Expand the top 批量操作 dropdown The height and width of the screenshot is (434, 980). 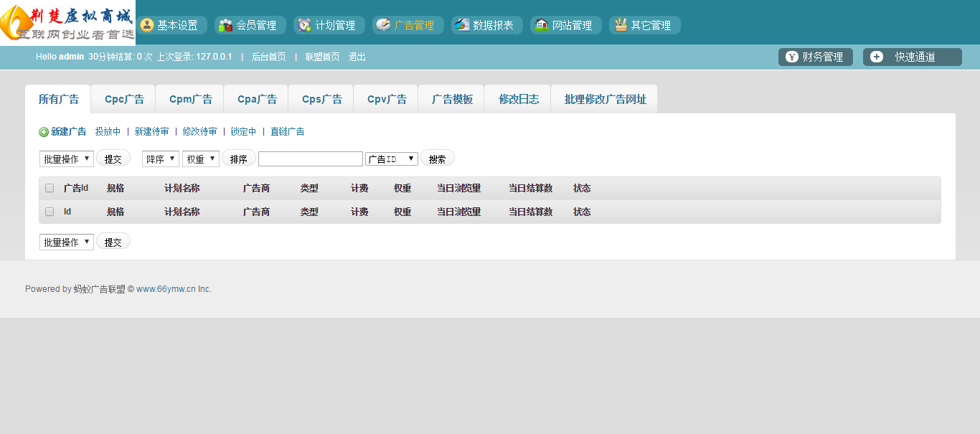click(67, 159)
